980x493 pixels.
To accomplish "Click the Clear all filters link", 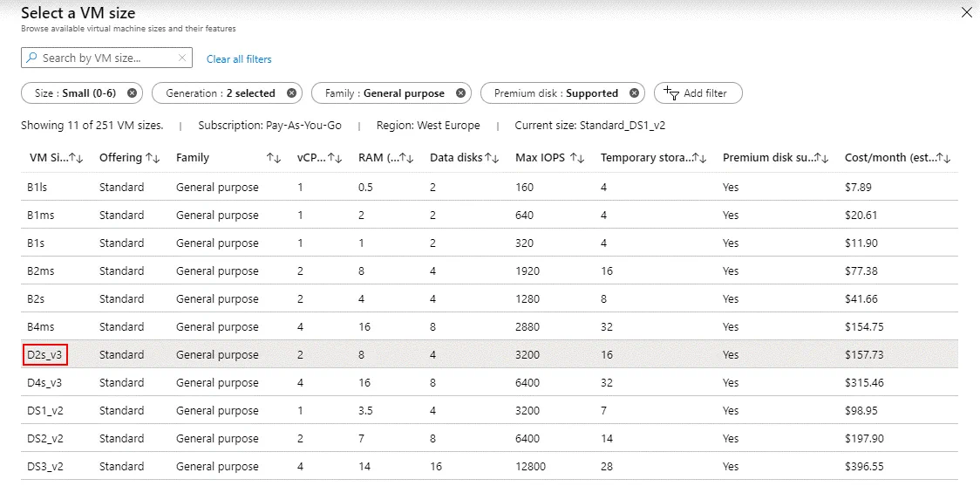I will 239,59.
